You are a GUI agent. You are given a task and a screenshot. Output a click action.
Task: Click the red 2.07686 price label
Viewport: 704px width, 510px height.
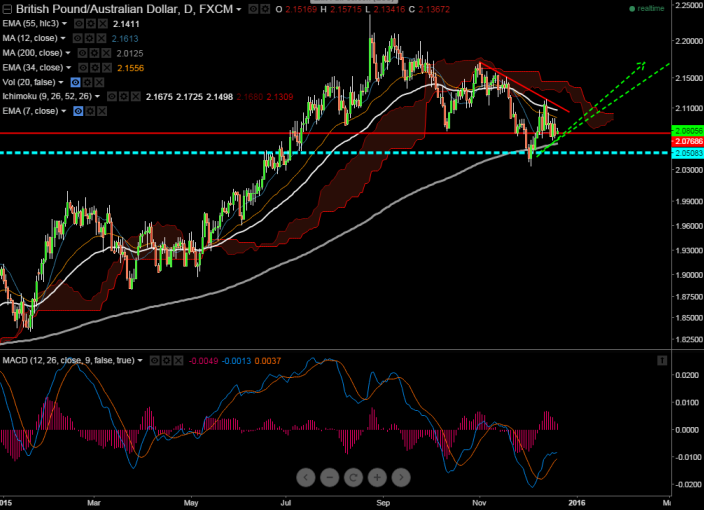coord(687,141)
